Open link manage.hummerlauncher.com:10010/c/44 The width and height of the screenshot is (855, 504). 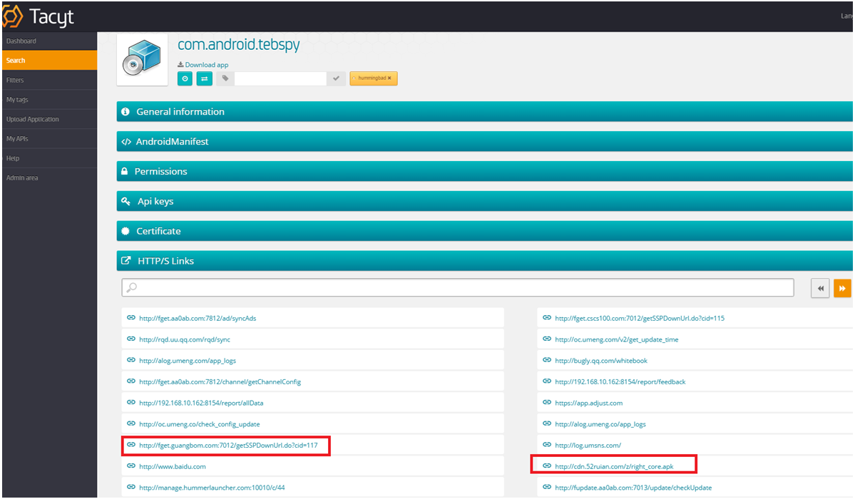[212, 488]
